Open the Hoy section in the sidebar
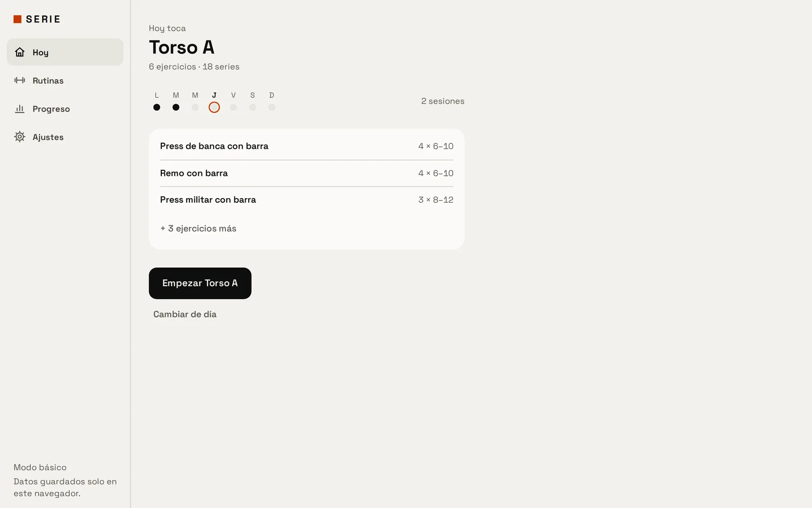The height and width of the screenshot is (508, 812). [x=65, y=52]
